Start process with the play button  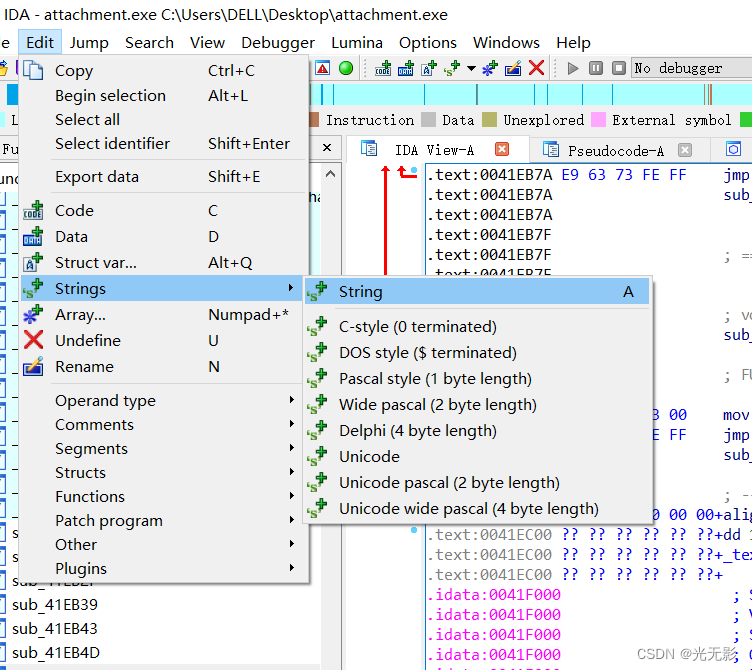(x=573, y=68)
